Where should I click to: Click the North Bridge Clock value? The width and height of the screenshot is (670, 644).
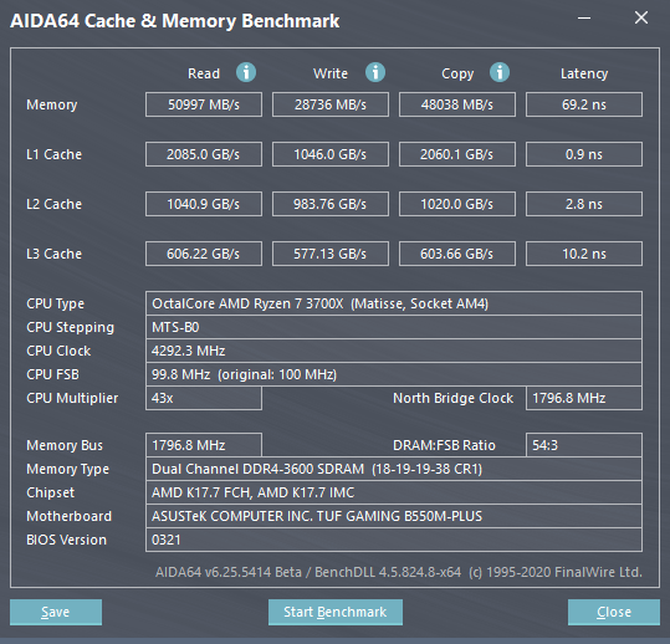584,398
